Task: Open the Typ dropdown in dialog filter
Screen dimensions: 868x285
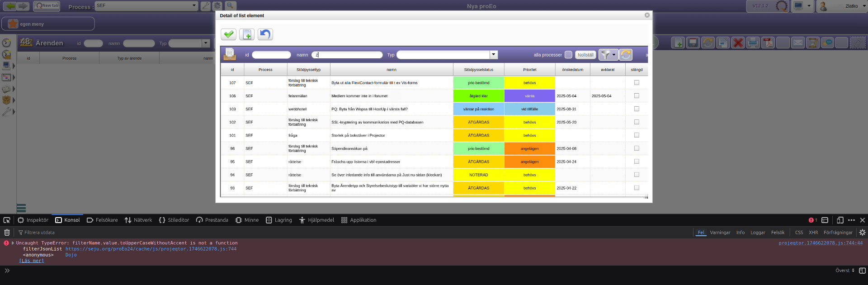Action: tap(494, 55)
